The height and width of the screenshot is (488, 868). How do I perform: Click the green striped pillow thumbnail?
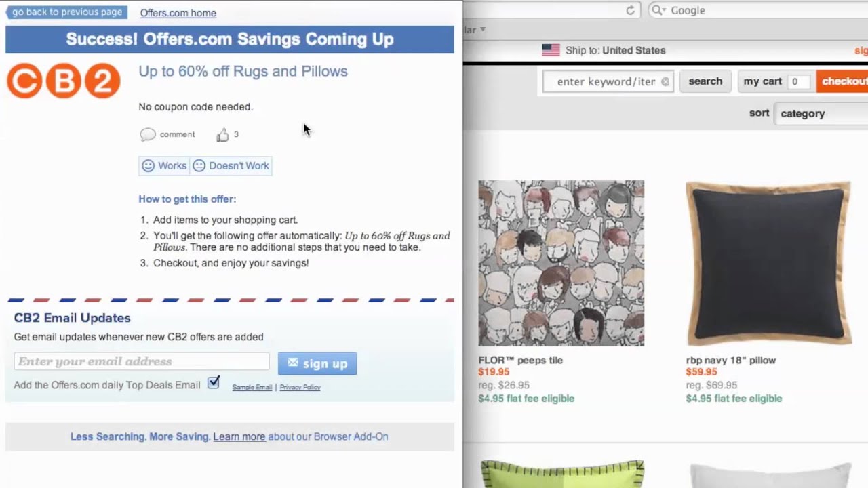click(x=562, y=474)
